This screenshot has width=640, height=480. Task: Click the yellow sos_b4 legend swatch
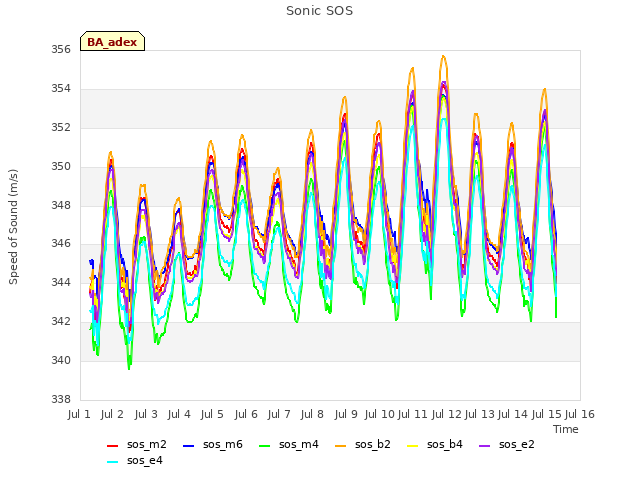(x=413, y=446)
